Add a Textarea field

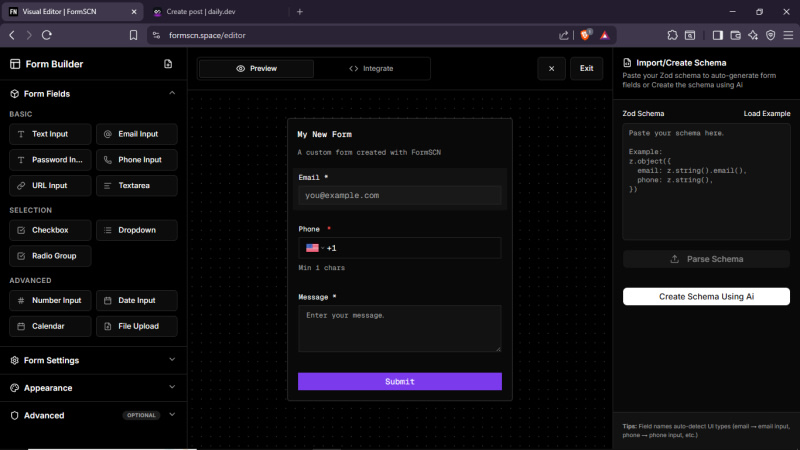[137, 186]
